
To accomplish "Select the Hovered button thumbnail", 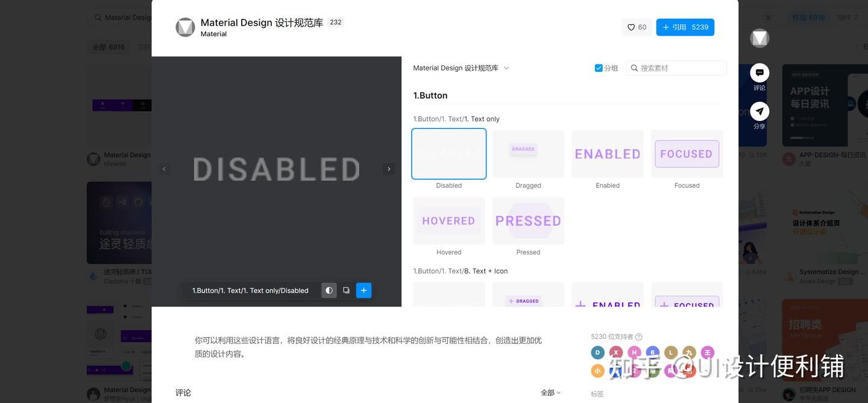I will coord(449,220).
